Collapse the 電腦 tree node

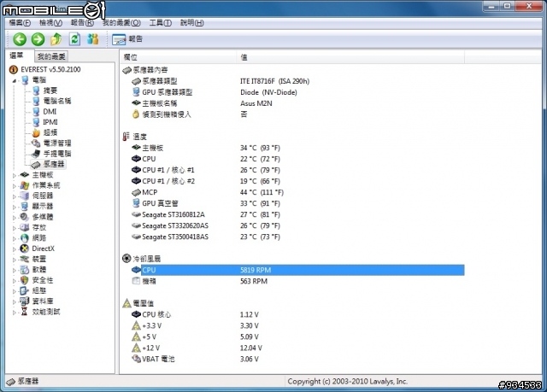[x=15, y=80]
